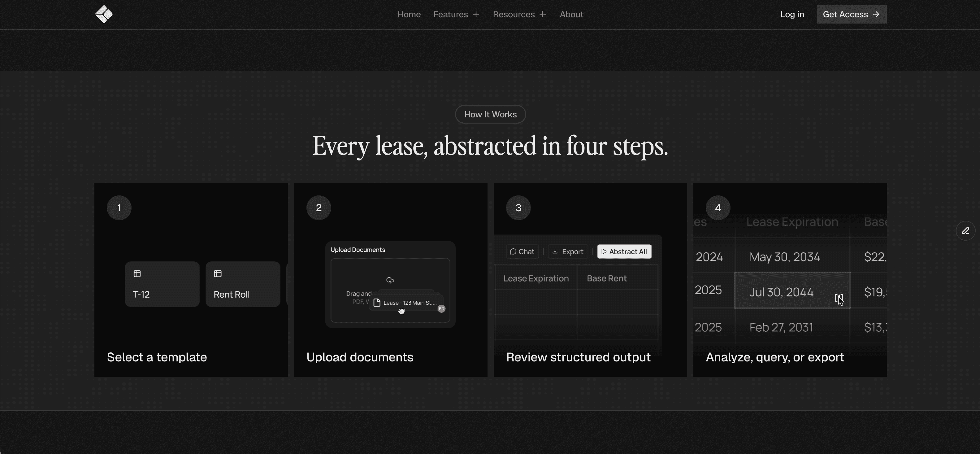Screen dimensions: 980x454
Task: Click the diamond logo in the header
Action: pos(104,15)
